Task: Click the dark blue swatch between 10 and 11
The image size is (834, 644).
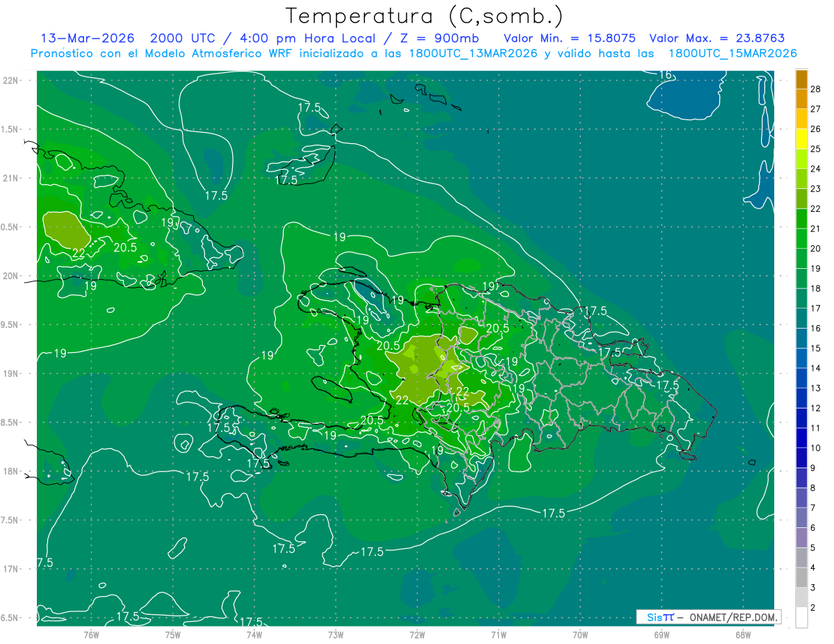Action: click(801, 438)
